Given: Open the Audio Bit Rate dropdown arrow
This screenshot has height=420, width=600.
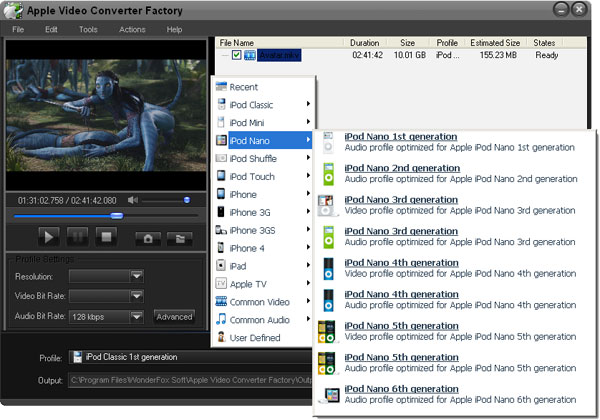Looking at the screenshot, I should click(x=137, y=317).
